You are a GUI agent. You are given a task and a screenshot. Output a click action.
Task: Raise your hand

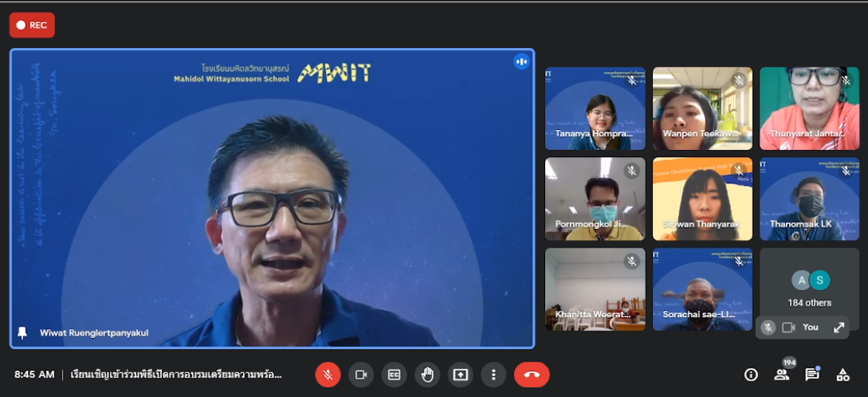coord(427,375)
